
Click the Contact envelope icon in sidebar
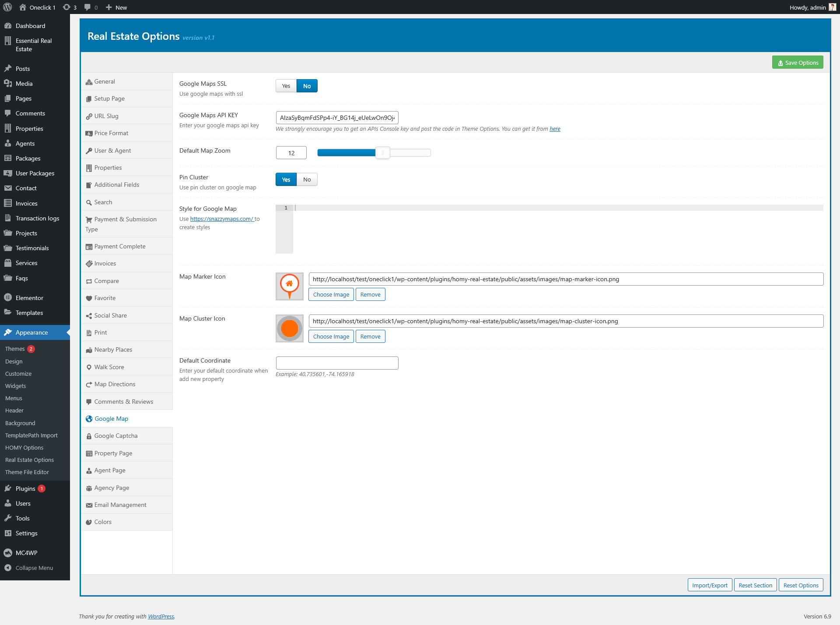point(8,188)
